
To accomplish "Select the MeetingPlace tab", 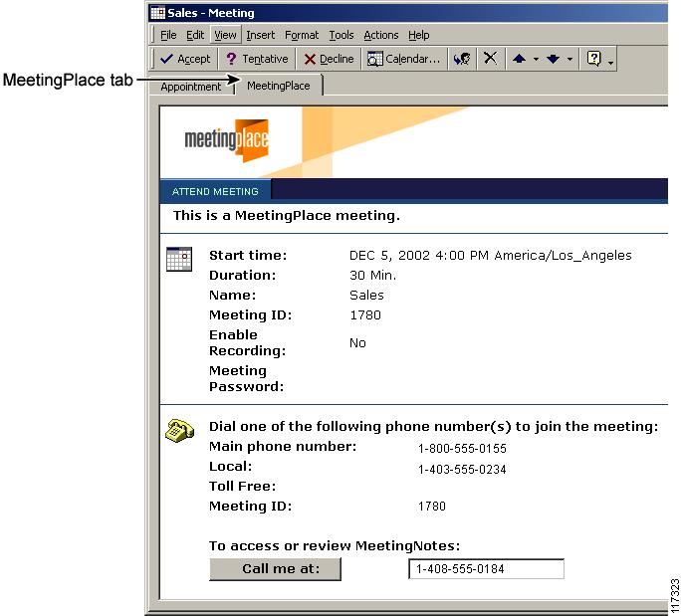I will click(279, 86).
